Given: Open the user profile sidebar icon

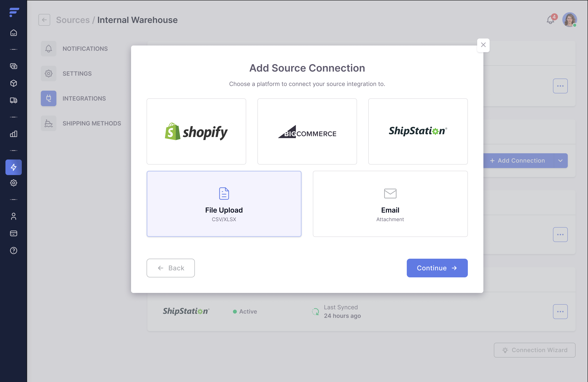Looking at the screenshot, I should pos(14,216).
